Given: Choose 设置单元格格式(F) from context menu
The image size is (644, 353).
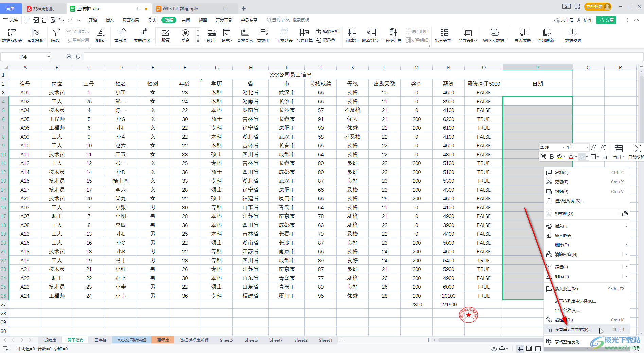Looking at the screenshot, I should tap(587, 329).
